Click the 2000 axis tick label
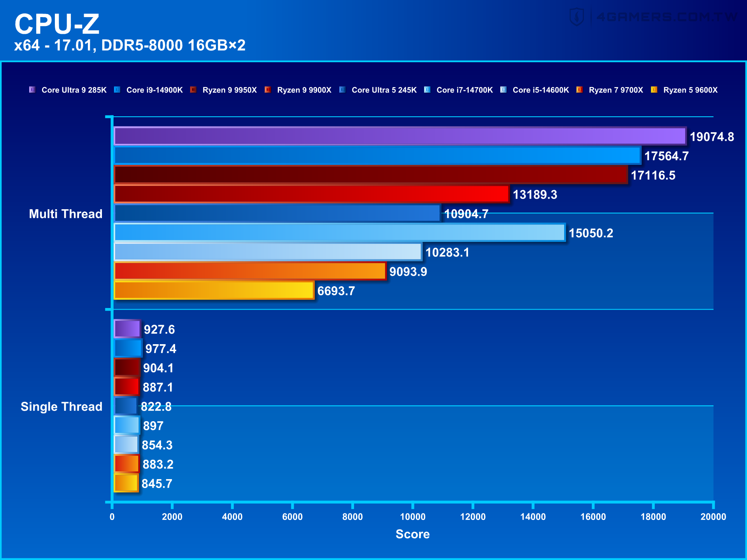This screenshot has width=747, height=560. coord(172,517)
